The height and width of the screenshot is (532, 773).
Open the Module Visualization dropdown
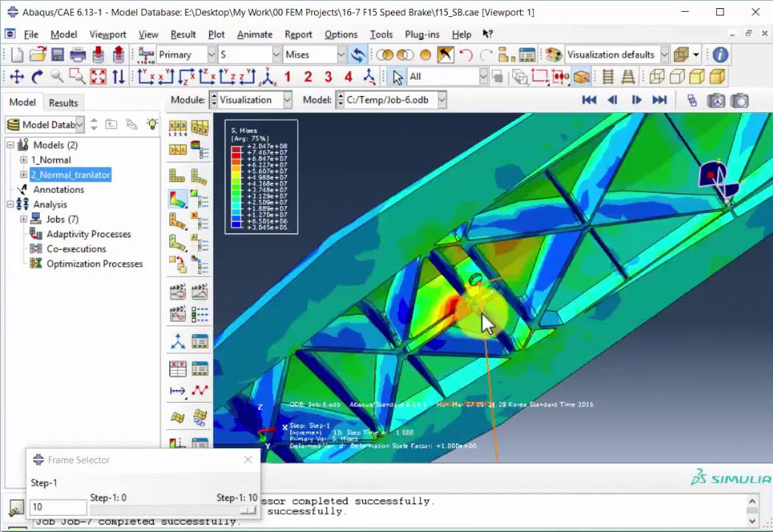[287, 100]
